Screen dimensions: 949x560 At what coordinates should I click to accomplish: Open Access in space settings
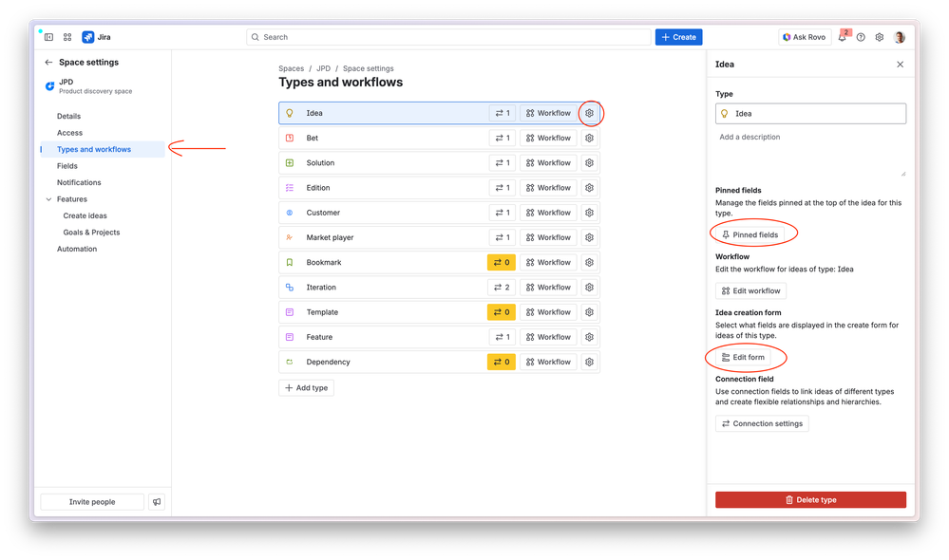(103, 133)
